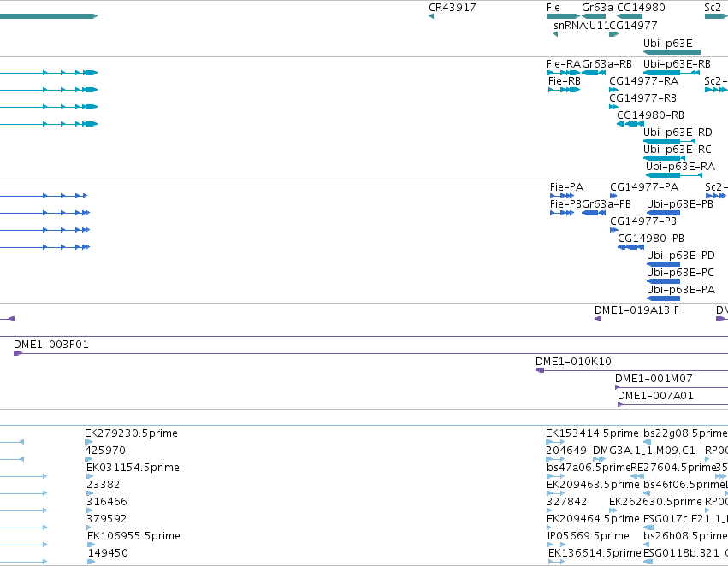Select EST feature 379592
Viewport: 728px width, 566px height.
(x=89, y=528)
